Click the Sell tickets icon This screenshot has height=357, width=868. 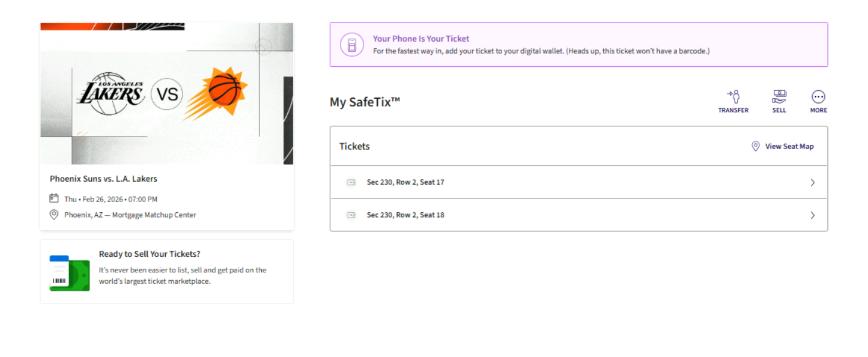[779, 97]
